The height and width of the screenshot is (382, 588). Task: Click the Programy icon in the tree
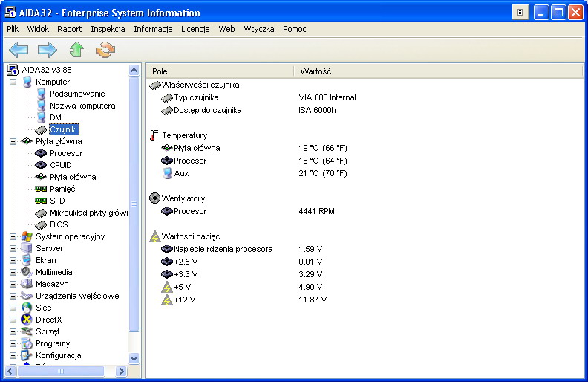27,343
